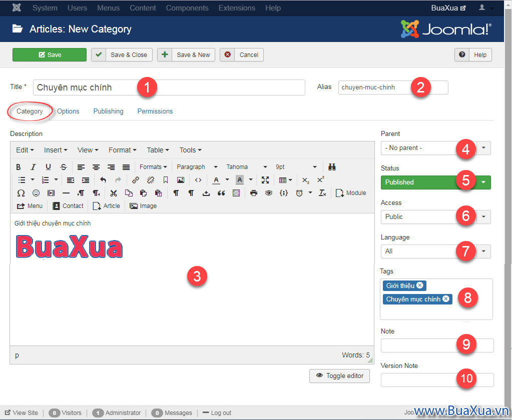Toggle editor on or off

[340, 375]
